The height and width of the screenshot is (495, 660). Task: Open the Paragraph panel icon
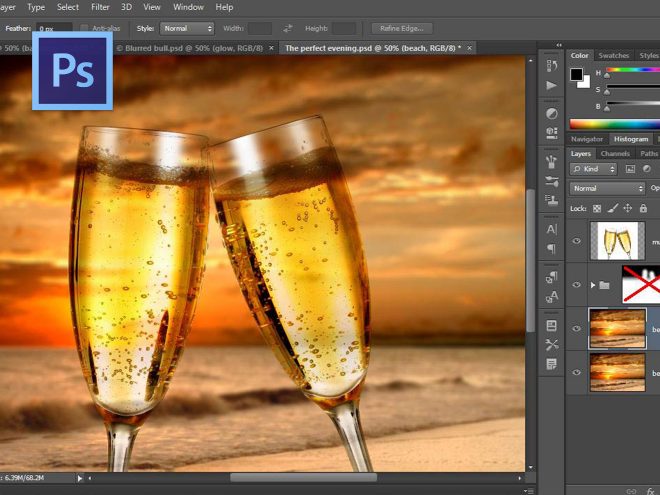[x=552, y=248]
